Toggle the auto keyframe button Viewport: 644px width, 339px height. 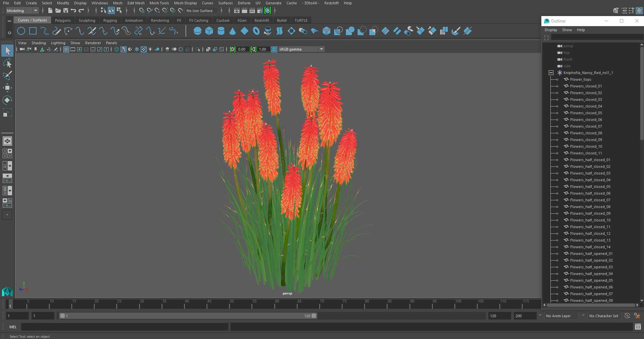[x=627, y=316]
